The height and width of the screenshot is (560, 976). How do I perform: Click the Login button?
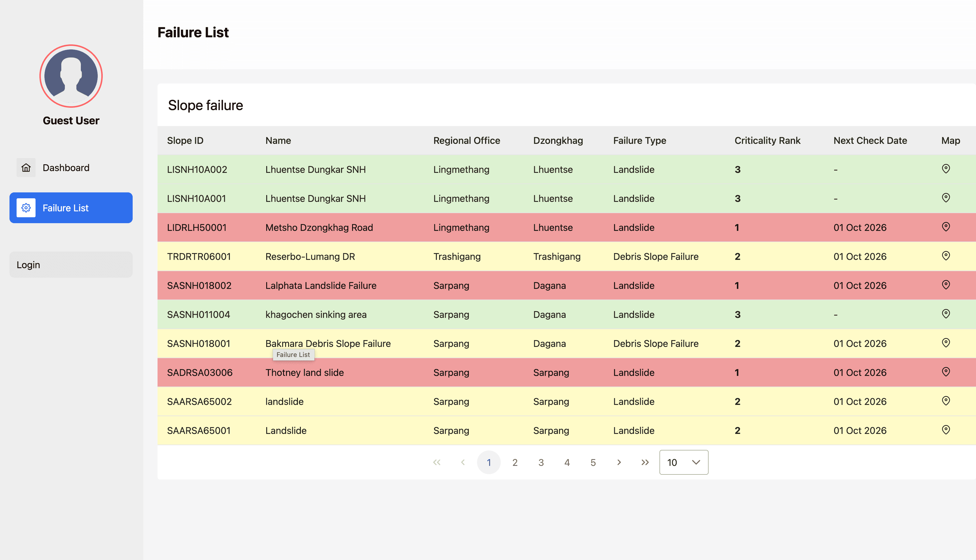71,265
